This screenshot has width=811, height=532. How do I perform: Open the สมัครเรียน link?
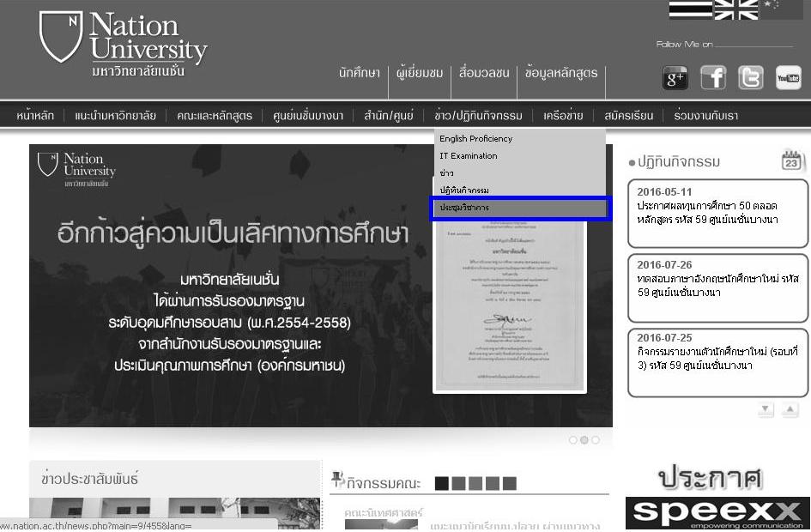click(x=628, y=116)
